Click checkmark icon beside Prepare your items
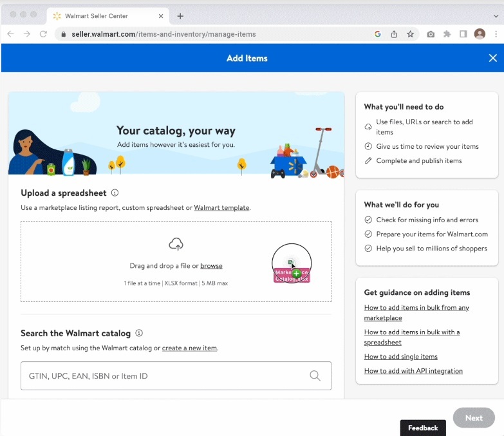This screenshot has height=436, width=504. pos(368,234)
